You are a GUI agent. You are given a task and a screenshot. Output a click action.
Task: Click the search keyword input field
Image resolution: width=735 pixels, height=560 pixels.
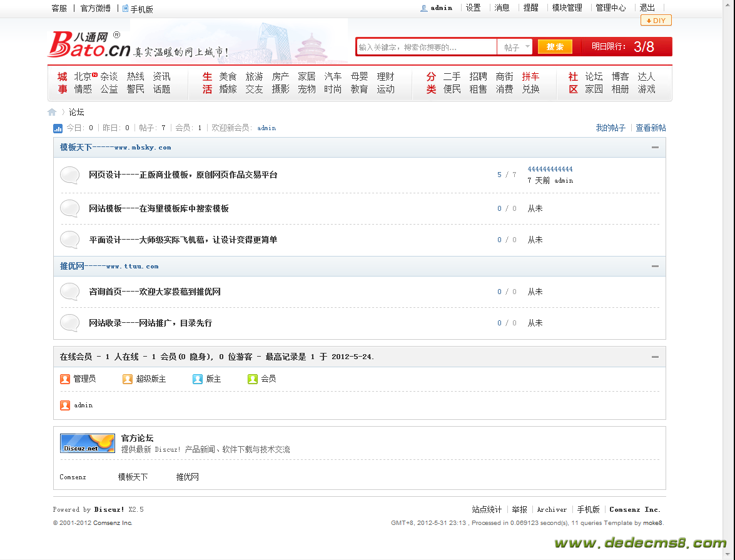[x=427, y=47]
